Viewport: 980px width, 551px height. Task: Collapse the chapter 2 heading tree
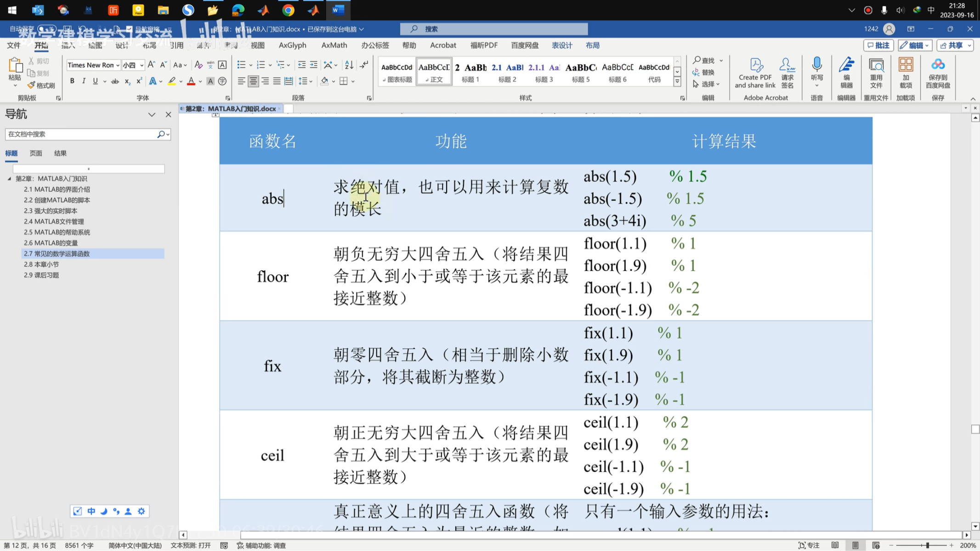(x=9, y=179)
